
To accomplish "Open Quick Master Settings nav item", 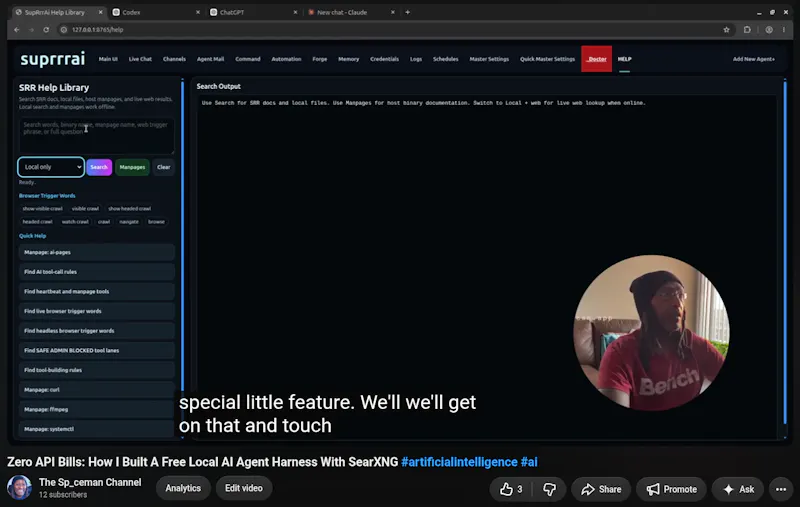I will tap(547, 59).
